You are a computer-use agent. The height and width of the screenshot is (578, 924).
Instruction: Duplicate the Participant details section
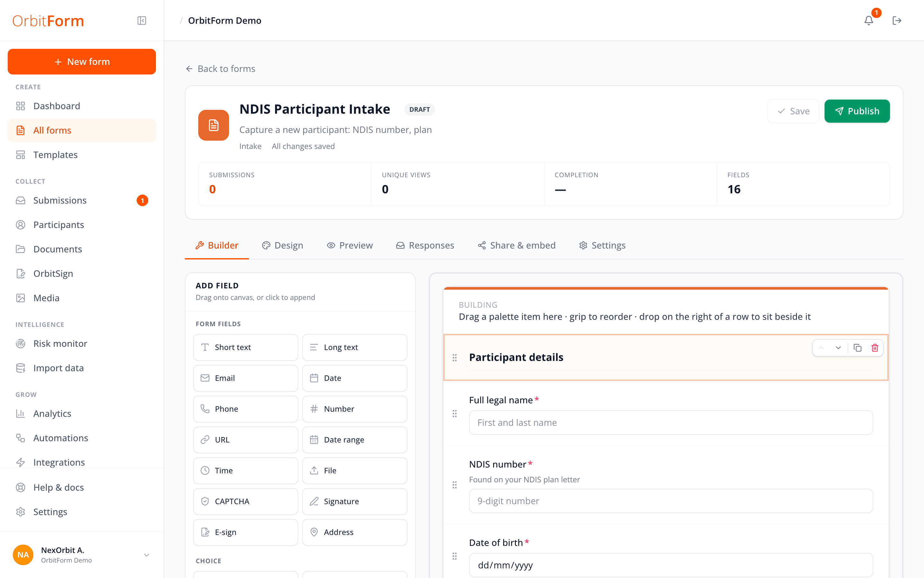pyautogui.click(x=858, y=348)
